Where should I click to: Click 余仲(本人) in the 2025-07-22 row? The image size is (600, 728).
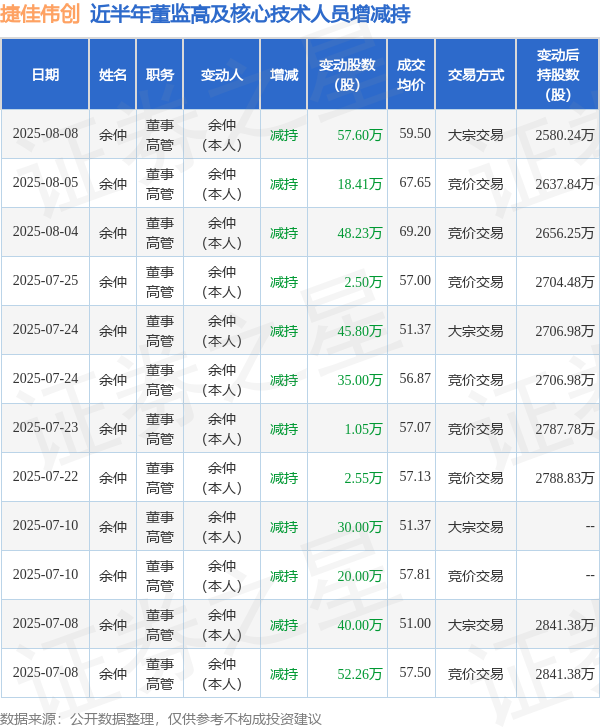click(x=222, y=478)
